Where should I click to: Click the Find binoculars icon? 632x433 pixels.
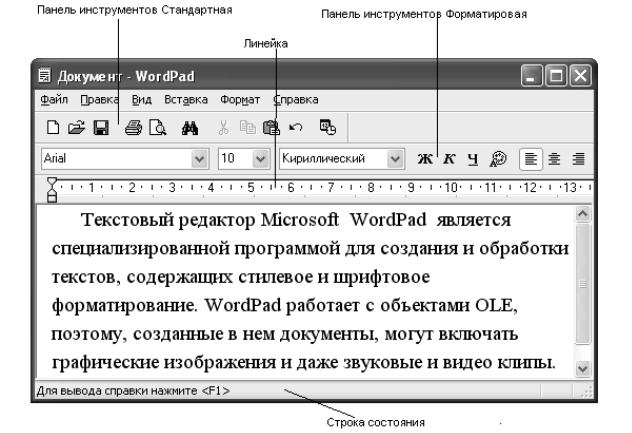click(x=190, y=128)
